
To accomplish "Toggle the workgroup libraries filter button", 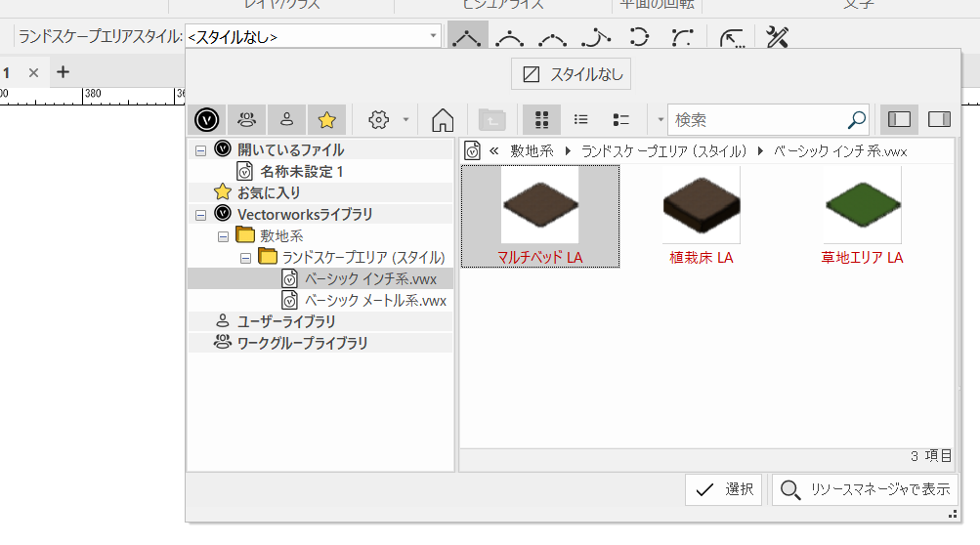I will coord(246,119).
